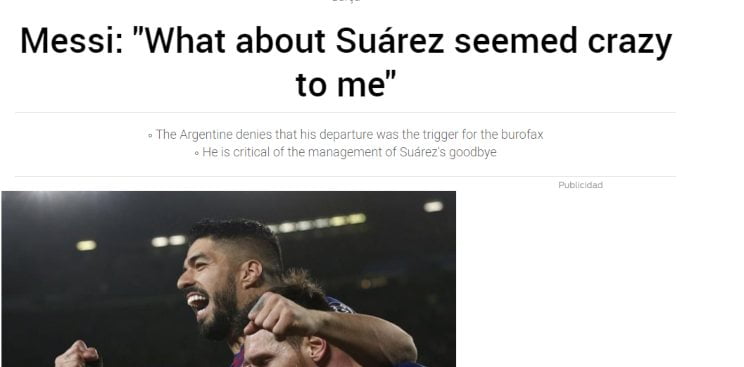Click the blank ad space below Publicidad
Image resolution: width=744 pixels, height=367 pixels.
(580, 279)
